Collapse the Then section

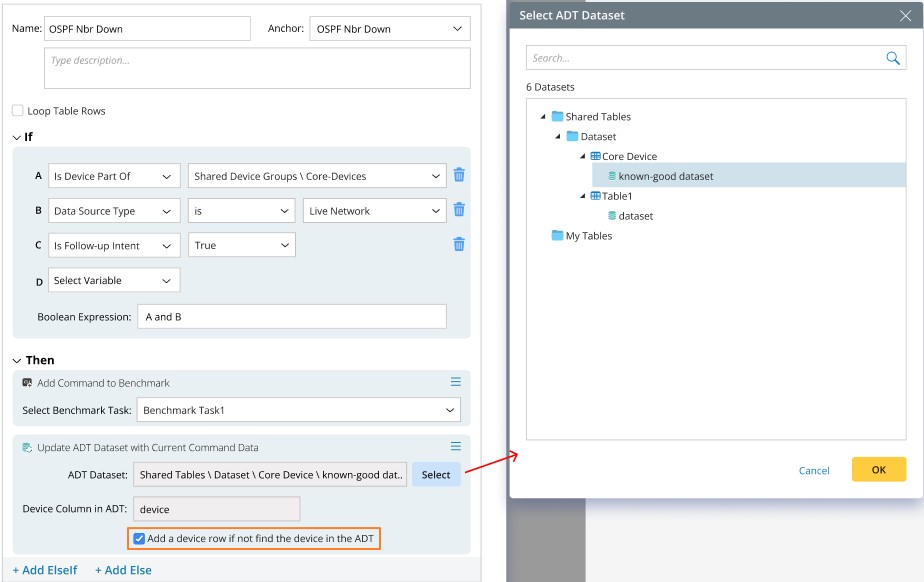click(x=16, y=361)
